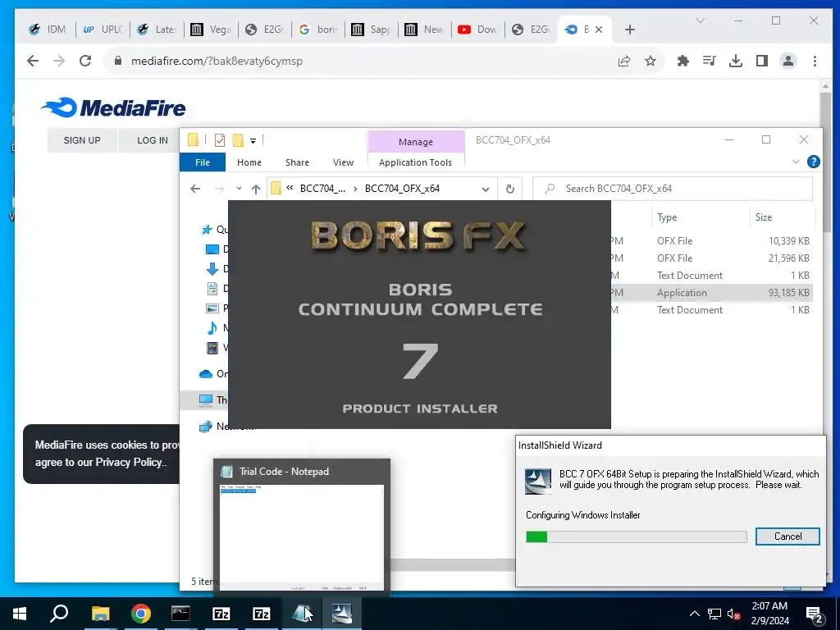Open the Chrome three-dot menu
This screenshot has width=840, height=630.
815,61
